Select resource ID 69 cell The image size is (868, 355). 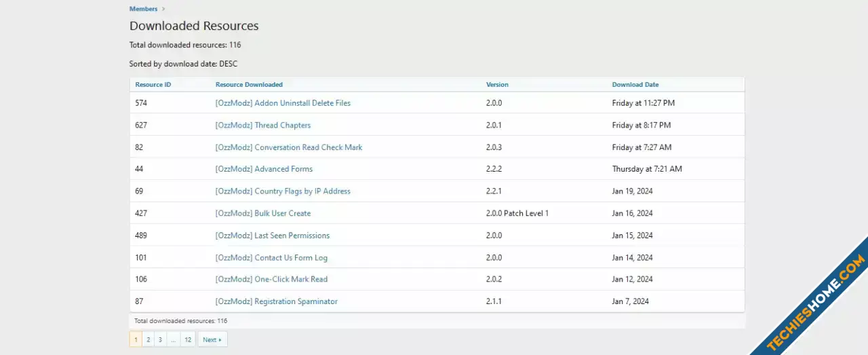point(139,191)
